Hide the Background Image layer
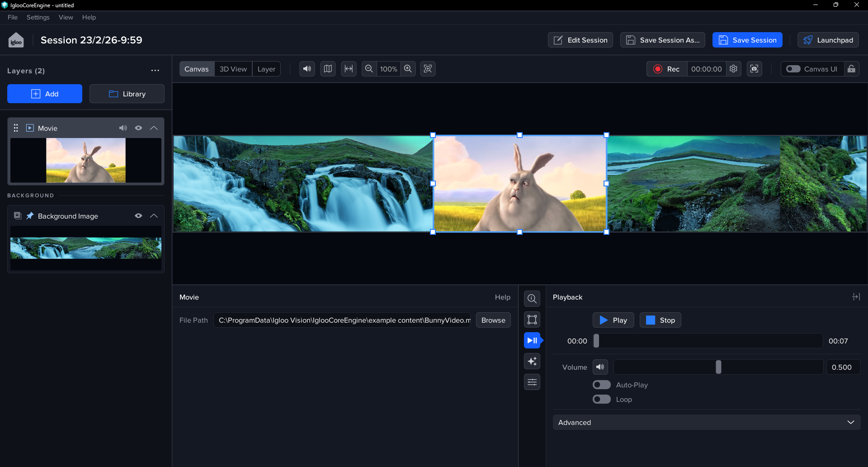Screen dimensions: 868x467 138,216
